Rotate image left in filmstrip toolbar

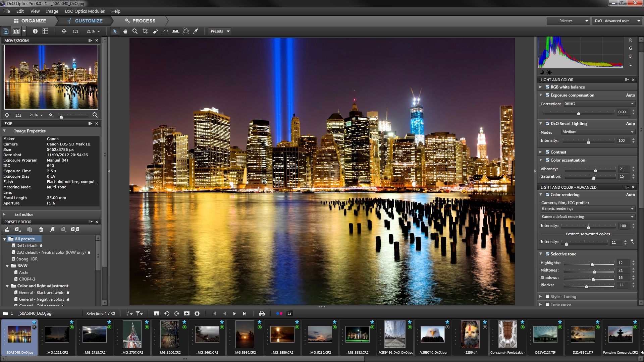[167, 314]
